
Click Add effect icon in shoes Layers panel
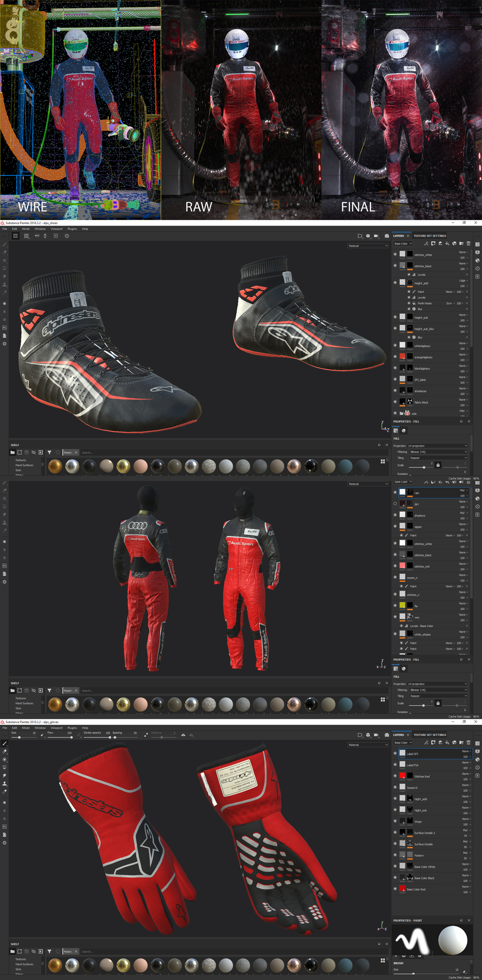tap(426, 243)
